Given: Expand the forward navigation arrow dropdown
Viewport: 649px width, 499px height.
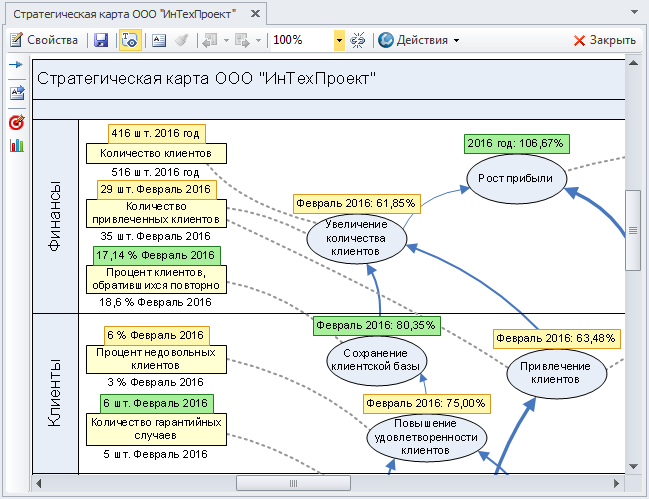Looking at the screenshot, I should click(x=258, y=41).
